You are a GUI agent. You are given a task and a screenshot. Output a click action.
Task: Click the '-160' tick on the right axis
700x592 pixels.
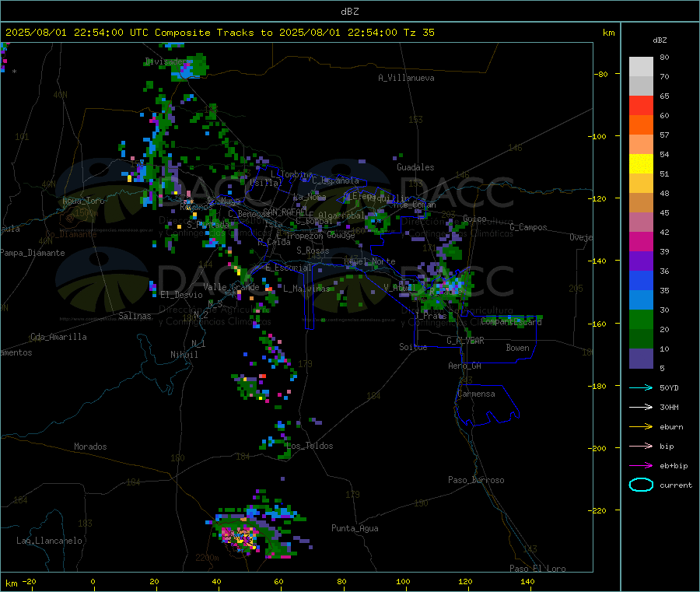[599, 324]
